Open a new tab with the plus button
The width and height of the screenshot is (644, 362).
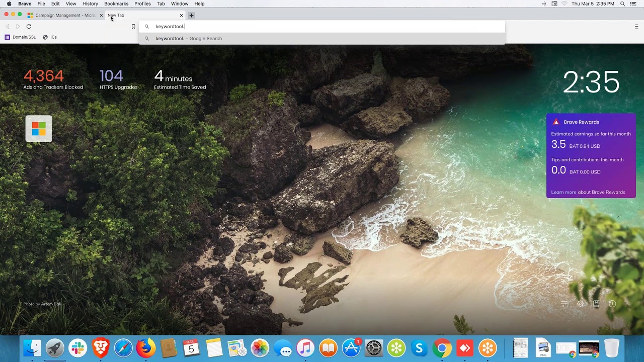click(x=191, y=16)
